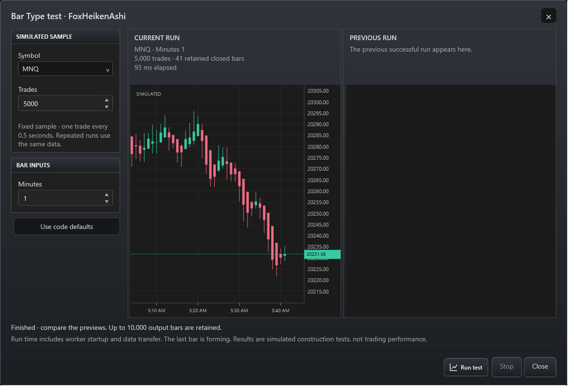Click the chart icon inside Run test
The width and height of the screenshot is (574, 392).
pyautogui.click(x=453, y=368)
